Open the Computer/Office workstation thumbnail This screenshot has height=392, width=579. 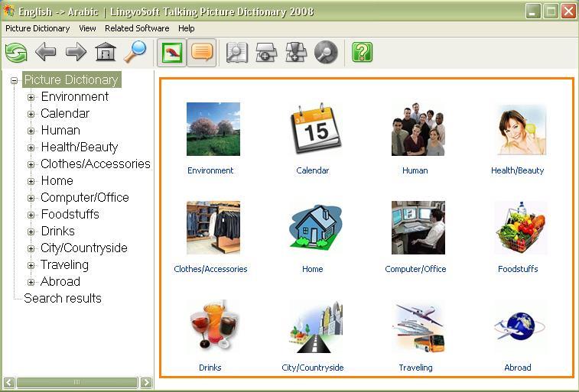(x=418, y=228)
